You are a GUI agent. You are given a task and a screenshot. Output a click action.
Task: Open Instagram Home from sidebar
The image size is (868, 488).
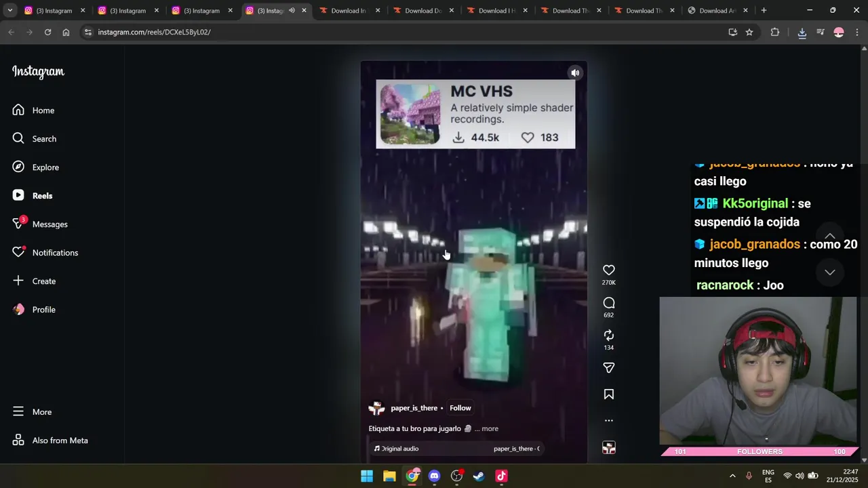(34, 110)
